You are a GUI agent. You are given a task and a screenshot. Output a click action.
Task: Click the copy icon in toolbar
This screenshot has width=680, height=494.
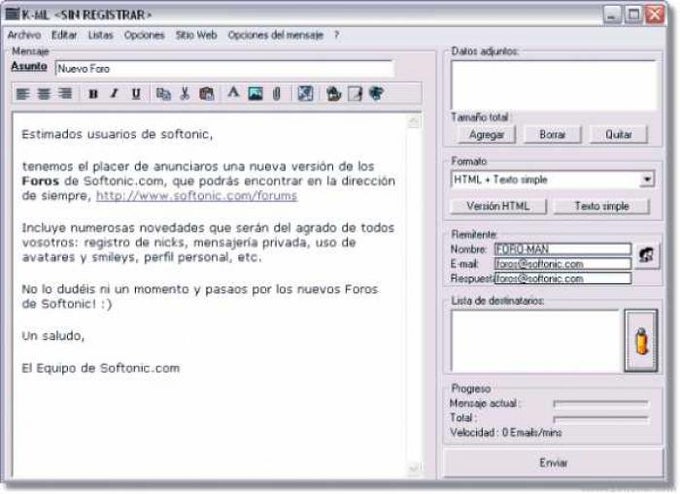click(x=163, y=94)
